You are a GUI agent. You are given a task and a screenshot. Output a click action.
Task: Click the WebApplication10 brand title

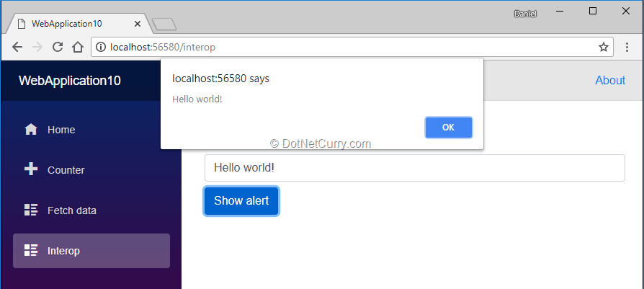70,81
